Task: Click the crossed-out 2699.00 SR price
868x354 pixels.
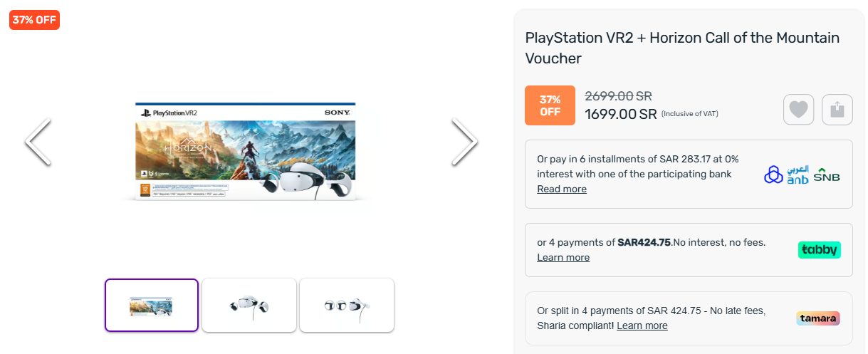Action: click(618, 95)
